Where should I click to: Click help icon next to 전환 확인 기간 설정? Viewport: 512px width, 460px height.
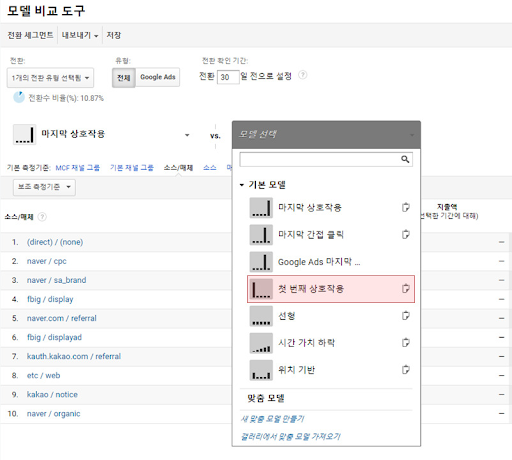coord(303,75)
